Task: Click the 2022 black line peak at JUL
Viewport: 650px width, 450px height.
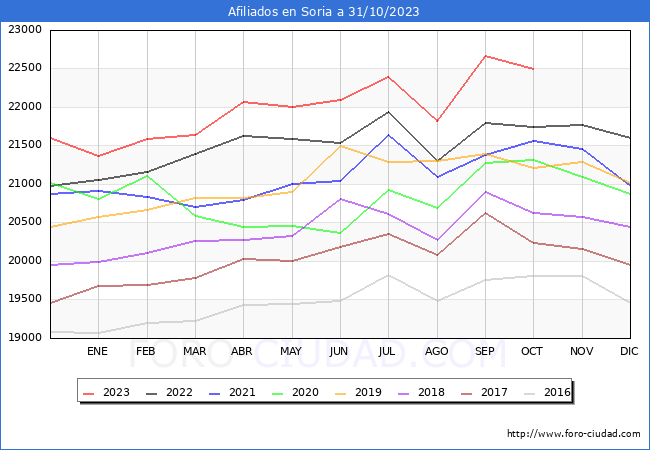Action: (388, 112)
